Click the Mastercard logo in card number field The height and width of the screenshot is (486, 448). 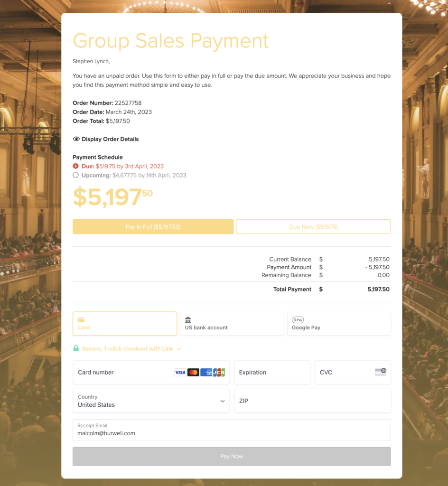tap(193, 372)
